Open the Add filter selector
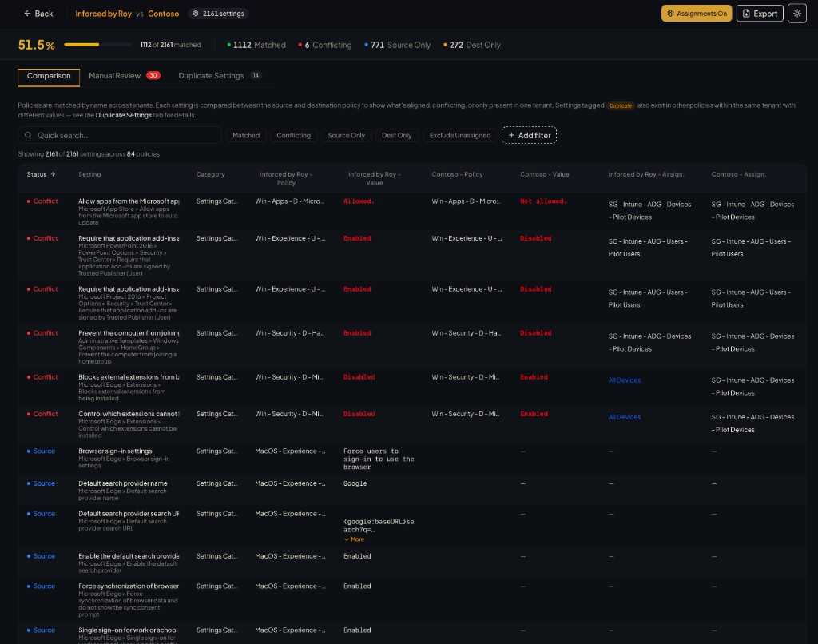 pos(529,135)
